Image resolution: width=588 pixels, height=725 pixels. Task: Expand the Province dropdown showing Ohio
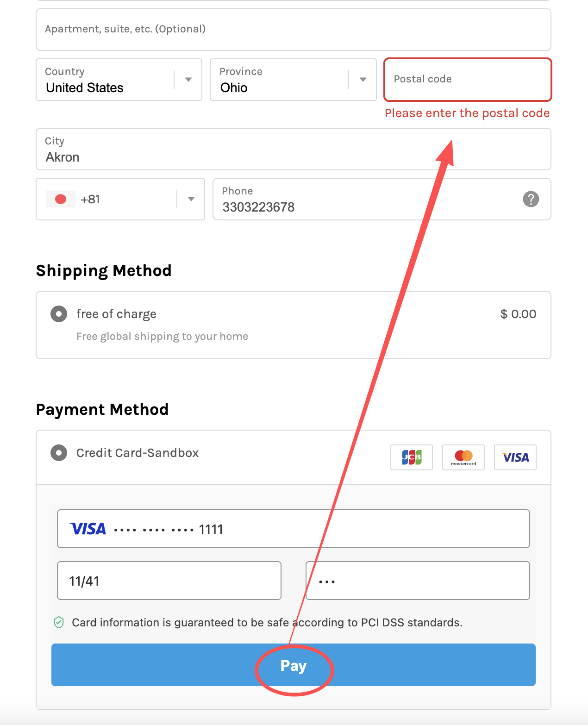[363, 80]
